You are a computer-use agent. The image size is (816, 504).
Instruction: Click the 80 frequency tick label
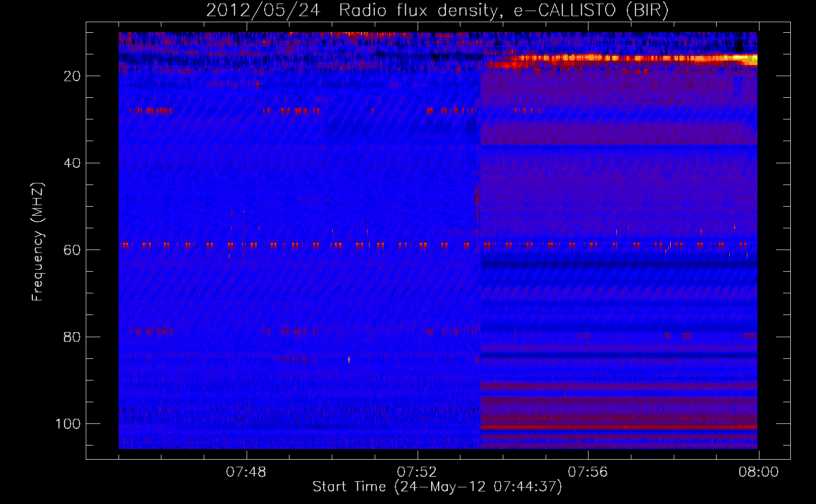(x=72, y=337)
